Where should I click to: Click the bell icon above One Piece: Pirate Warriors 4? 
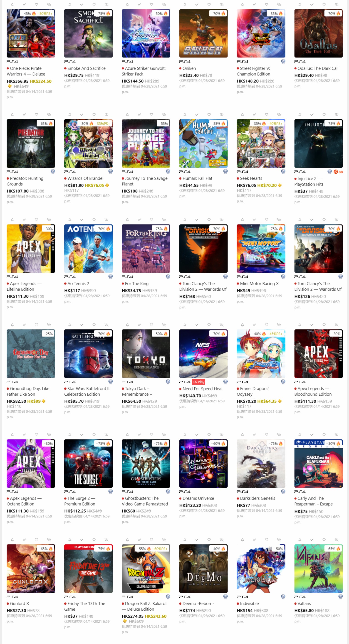(12, 5)
